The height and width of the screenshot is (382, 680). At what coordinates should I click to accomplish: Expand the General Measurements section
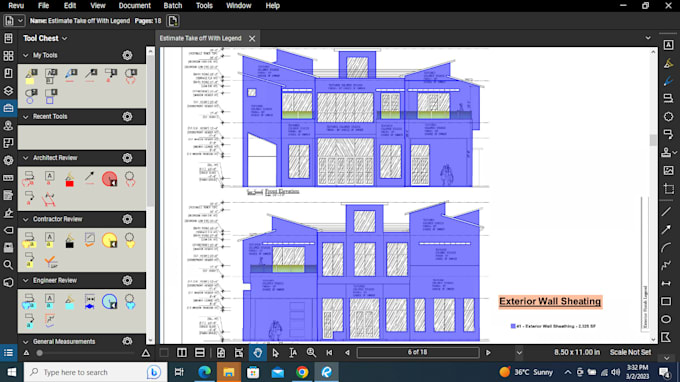point(26,342)
